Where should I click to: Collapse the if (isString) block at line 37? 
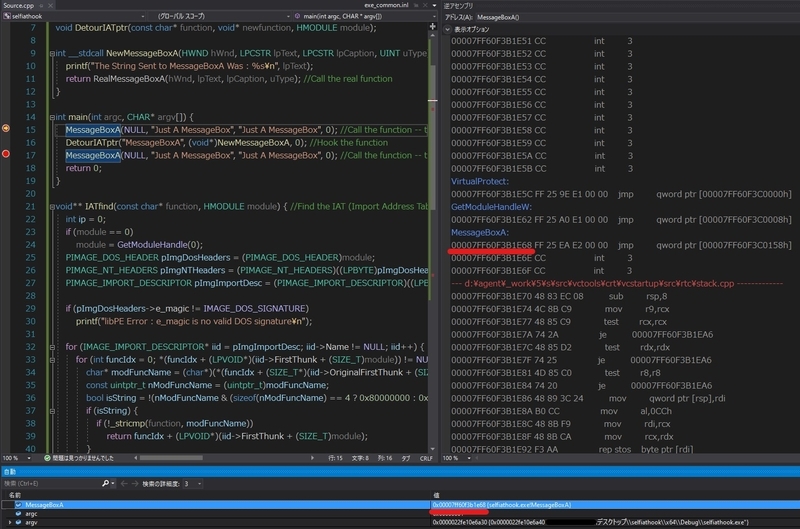point(52,411)
